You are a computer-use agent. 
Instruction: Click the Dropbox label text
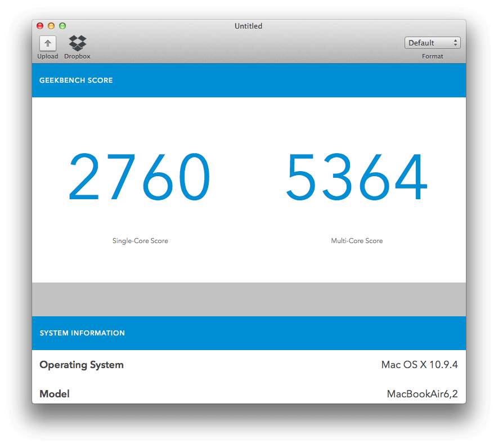pos(77,56)
